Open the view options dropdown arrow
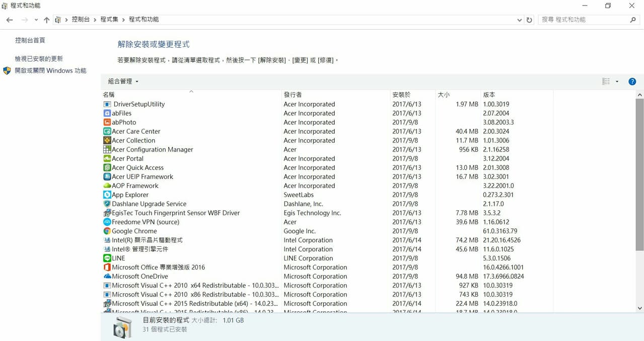This screenshot has width=644, height=341. click(617, 82)
